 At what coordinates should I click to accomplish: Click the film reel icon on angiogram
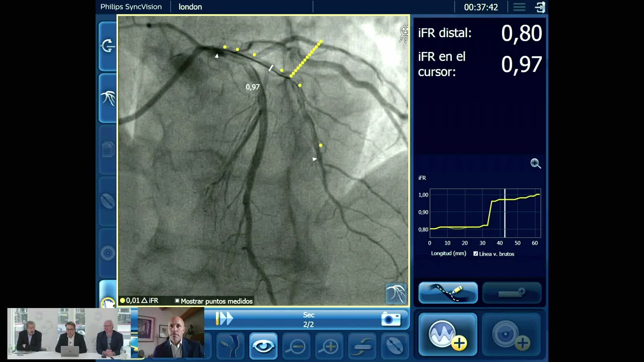click(405, 34)
